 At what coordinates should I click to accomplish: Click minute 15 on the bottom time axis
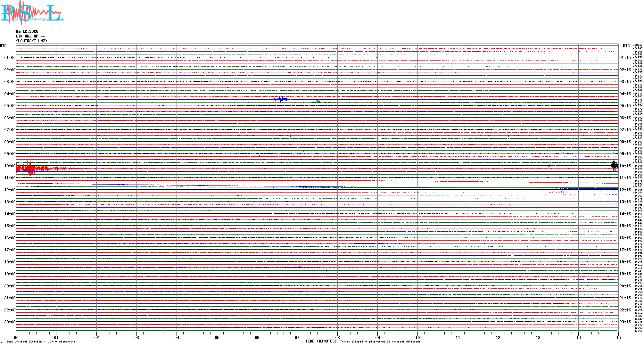[x=618, y=337]
